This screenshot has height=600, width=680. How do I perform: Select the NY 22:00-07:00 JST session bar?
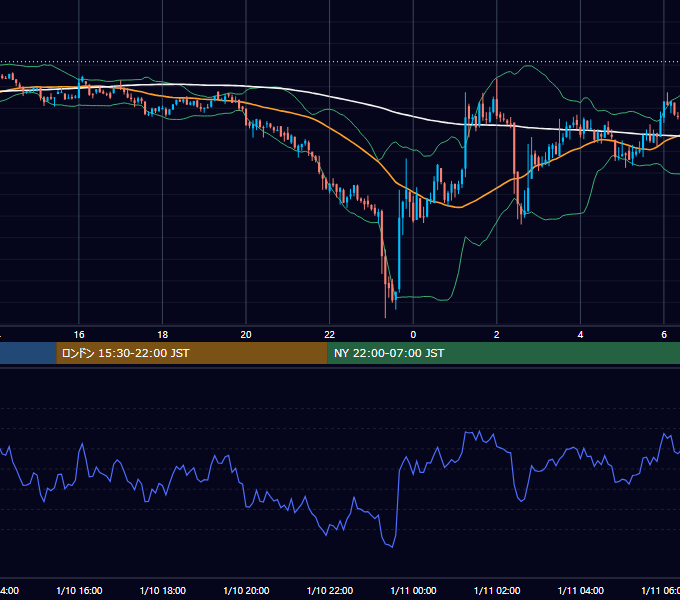pyautogui.click(x=503, y=353)
